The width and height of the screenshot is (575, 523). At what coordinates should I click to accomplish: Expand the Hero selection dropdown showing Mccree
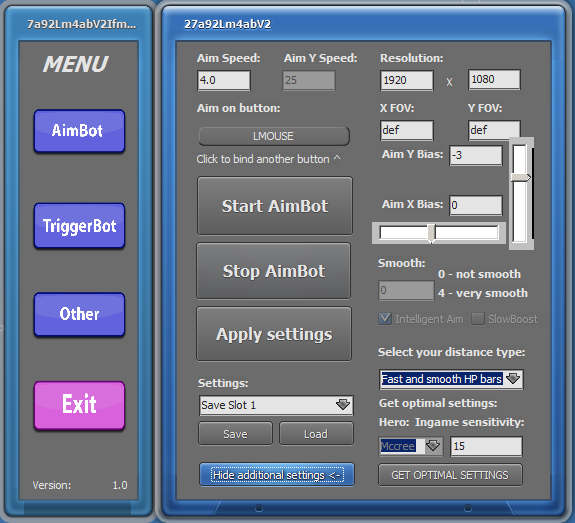coord(433,446)
